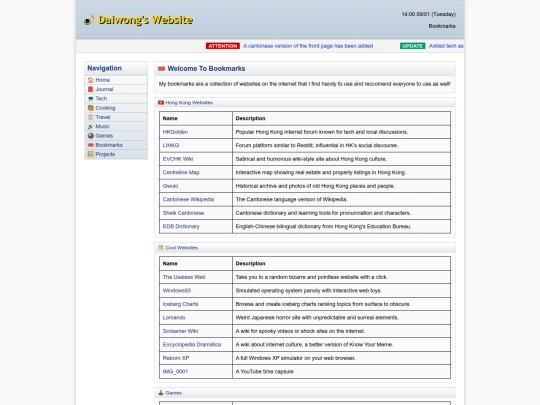Click the red icon beside Welcome To Bookmarks

(162, 69)
